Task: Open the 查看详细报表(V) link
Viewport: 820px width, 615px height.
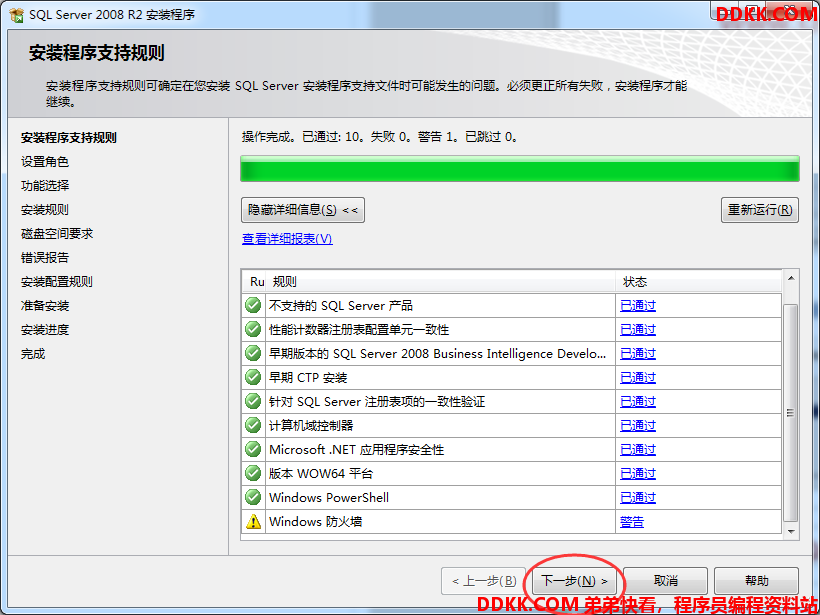Action: click(x=287, y=239)
